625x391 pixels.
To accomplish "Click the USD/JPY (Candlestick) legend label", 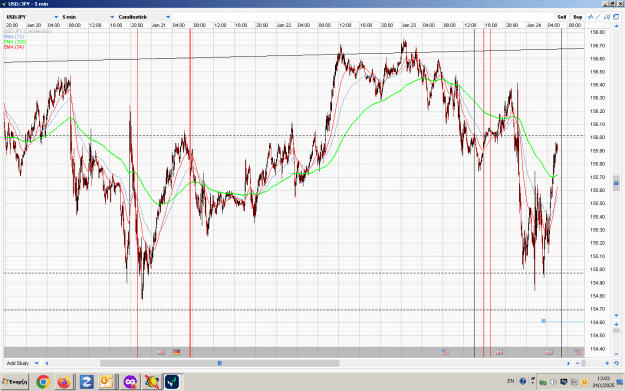I will click(x=28, y=31).
